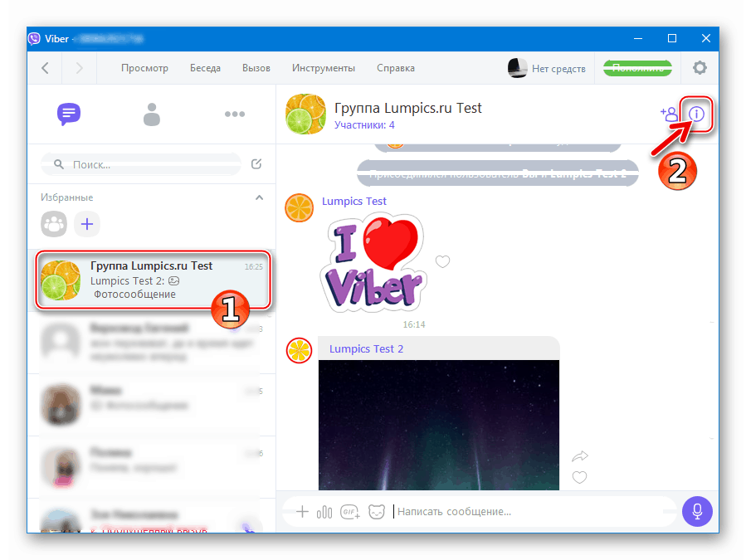
Task: Like the I Love Viber sticker
Action: tap(442, 261)
